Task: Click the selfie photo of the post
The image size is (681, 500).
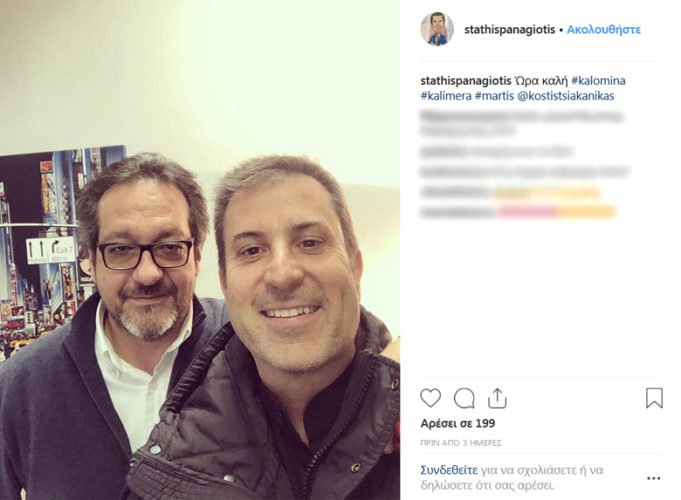Action: (x=200, y=250)
